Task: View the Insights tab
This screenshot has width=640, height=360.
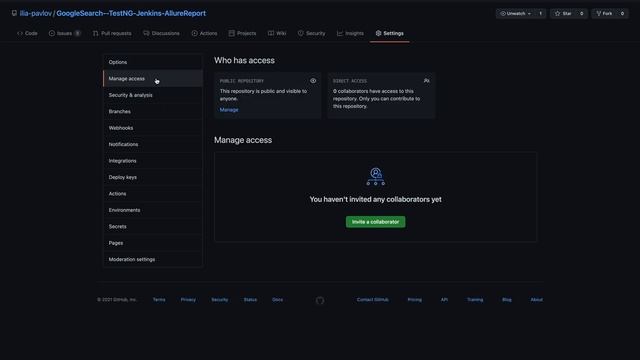Action: [350, 33]
